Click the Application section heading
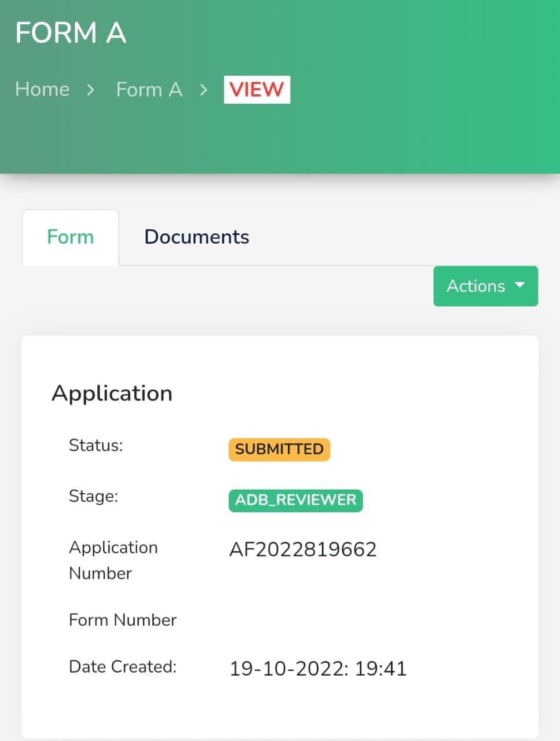 [x=112, y=394]
